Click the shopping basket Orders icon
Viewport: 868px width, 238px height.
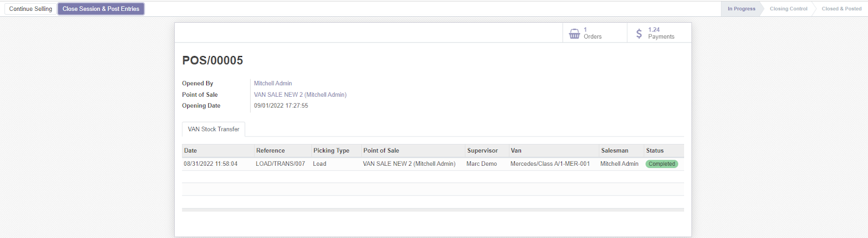pyautogui.click(x=575, y=34)
